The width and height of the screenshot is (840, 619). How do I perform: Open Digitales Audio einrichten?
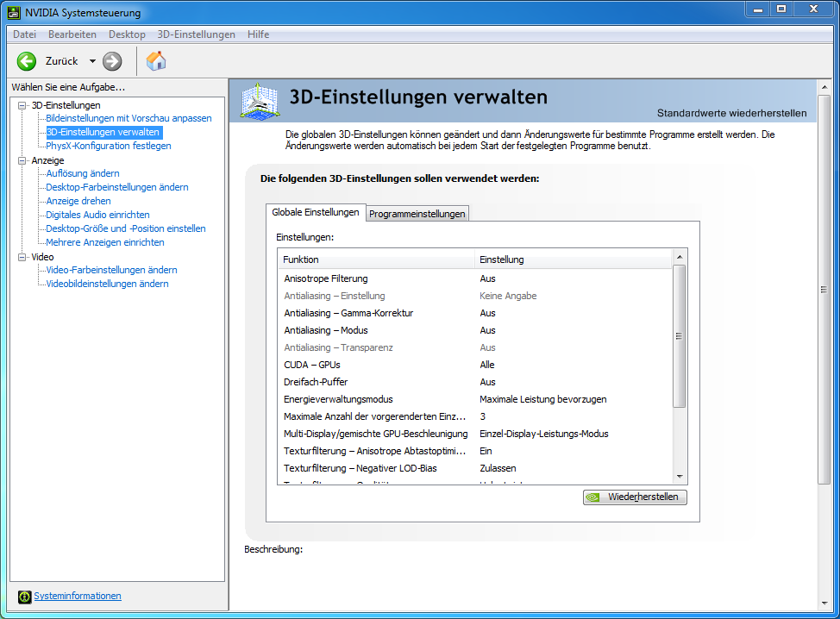pos(97,215)
